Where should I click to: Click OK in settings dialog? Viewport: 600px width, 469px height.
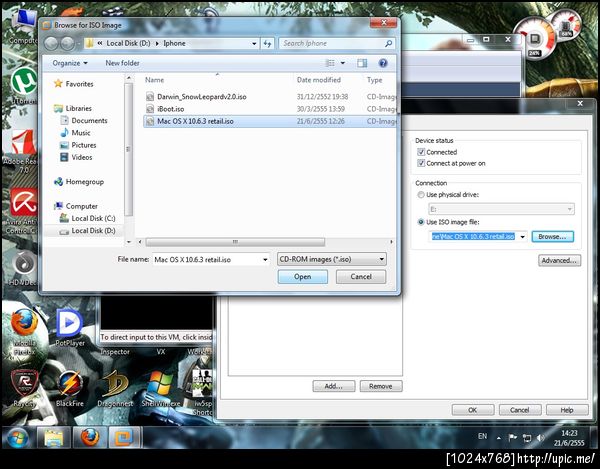[473, 410]
